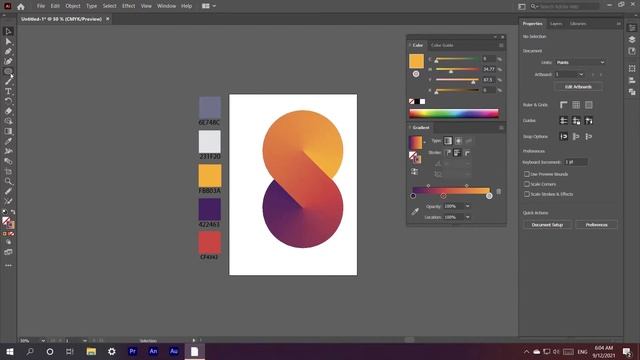Open gradient Location dropdown
Screen dimensions: 640x360
pyautogui.click(x=467, y=217)
